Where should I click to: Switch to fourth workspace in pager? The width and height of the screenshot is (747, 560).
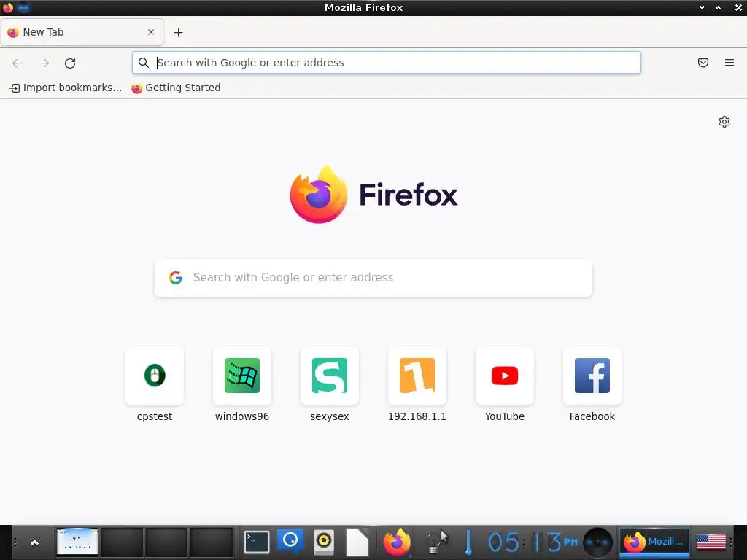click(x=211, y=542)
